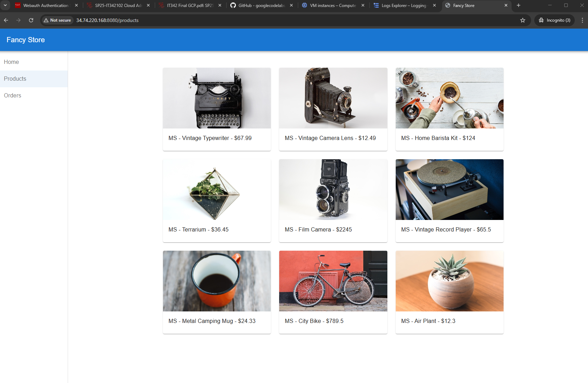Open the Chrome three-dot menu
This screenshot has height=383, width=588.
coord(582,20)
